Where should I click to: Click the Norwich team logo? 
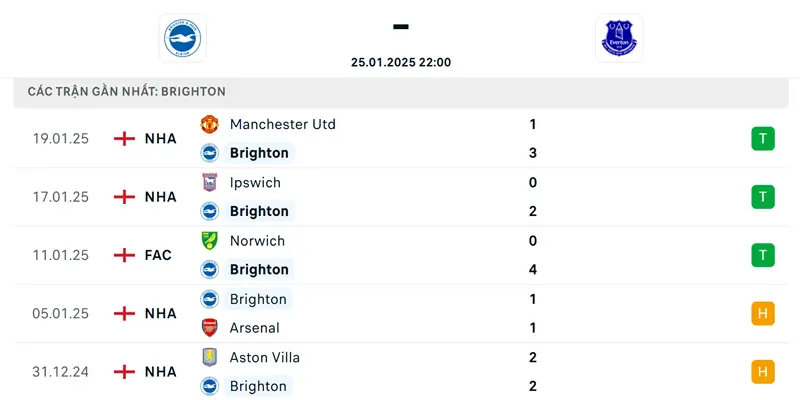[210, 241]
